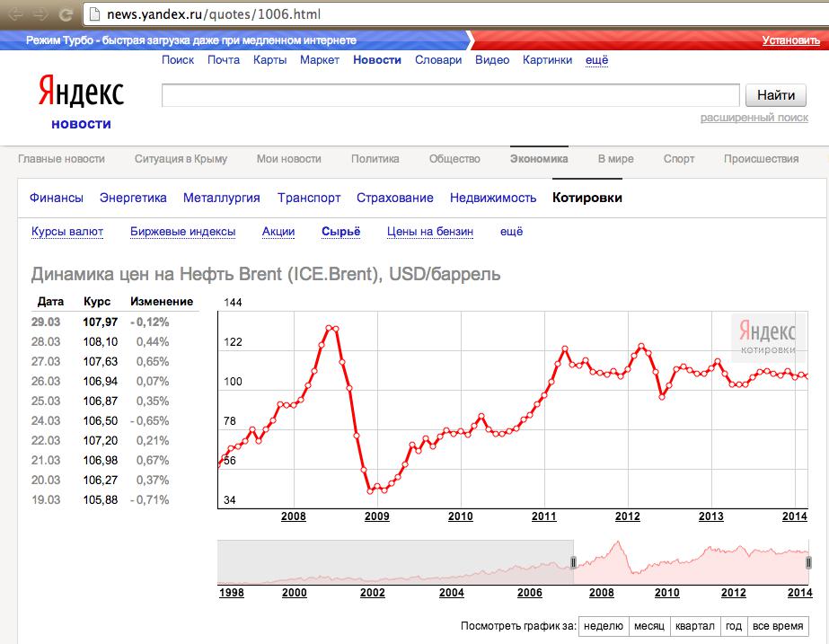Open Маркет service link

point(320,60)
